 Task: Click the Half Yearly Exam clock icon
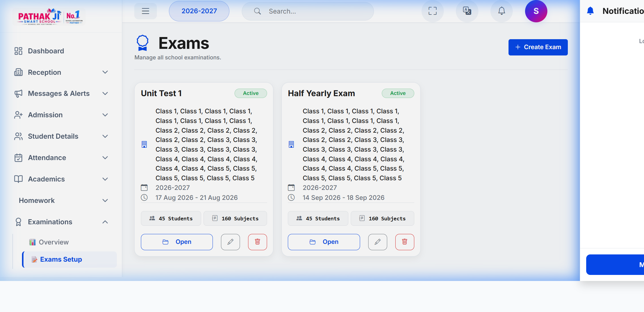291,198
